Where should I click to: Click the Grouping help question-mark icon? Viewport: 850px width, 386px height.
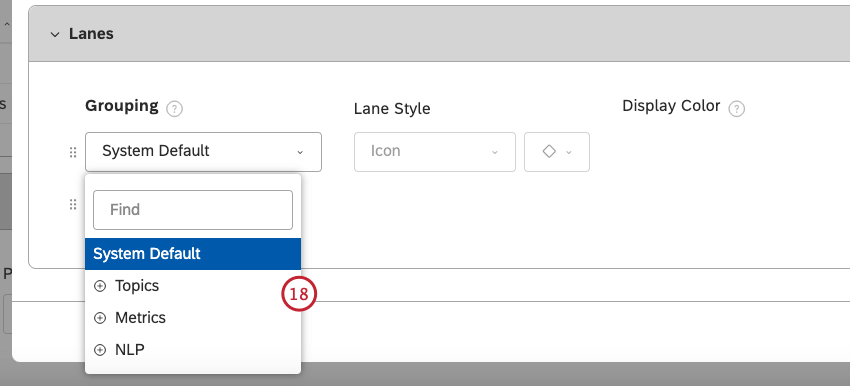(174, 109)
